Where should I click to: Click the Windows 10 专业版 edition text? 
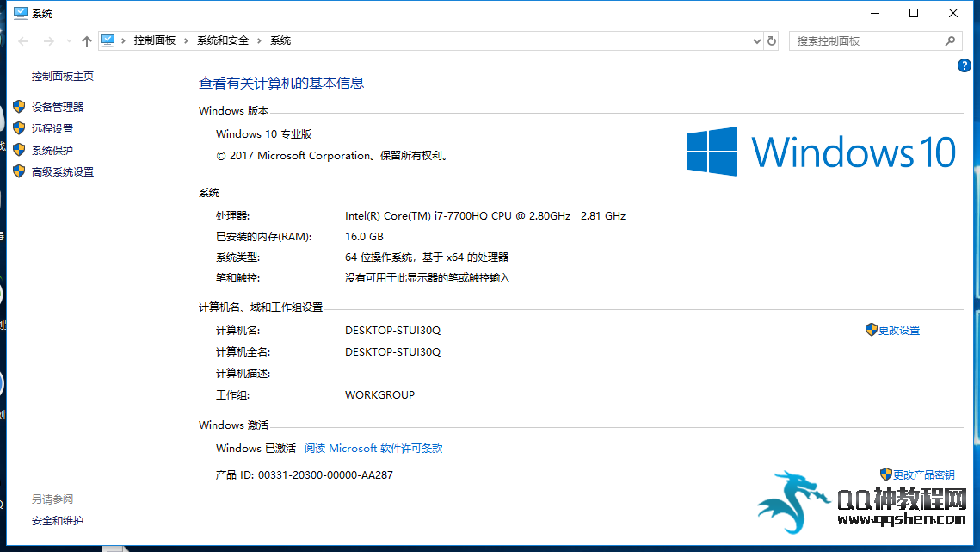264,134
